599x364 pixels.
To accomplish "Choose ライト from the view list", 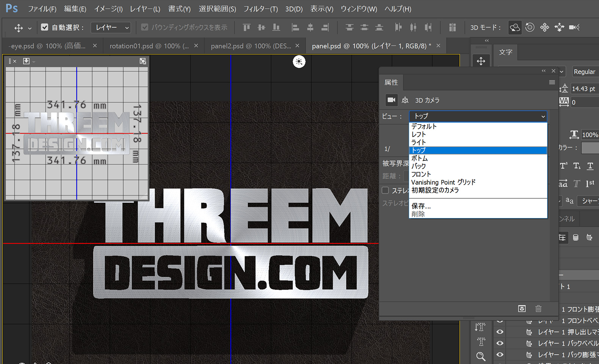I will point(478,142).
